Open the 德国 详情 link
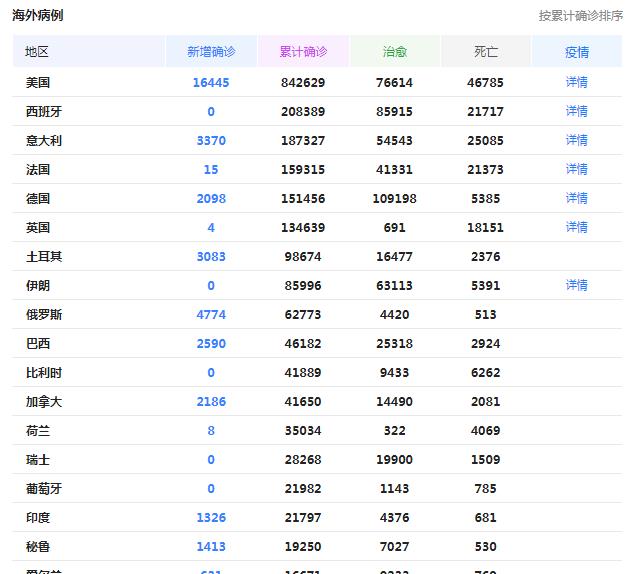Image resolution: width=630 pixels, height=574 pixels. pos(576,198)
